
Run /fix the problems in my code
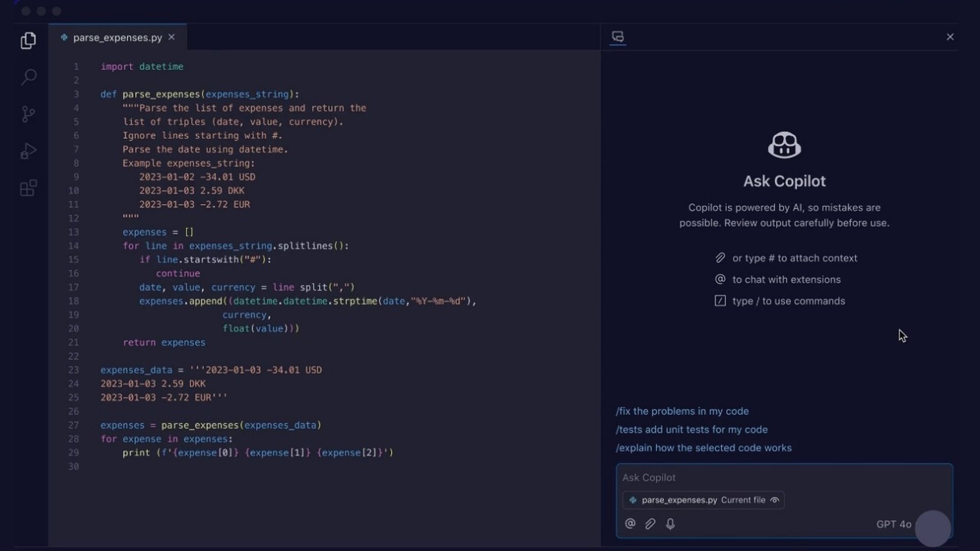682,411
